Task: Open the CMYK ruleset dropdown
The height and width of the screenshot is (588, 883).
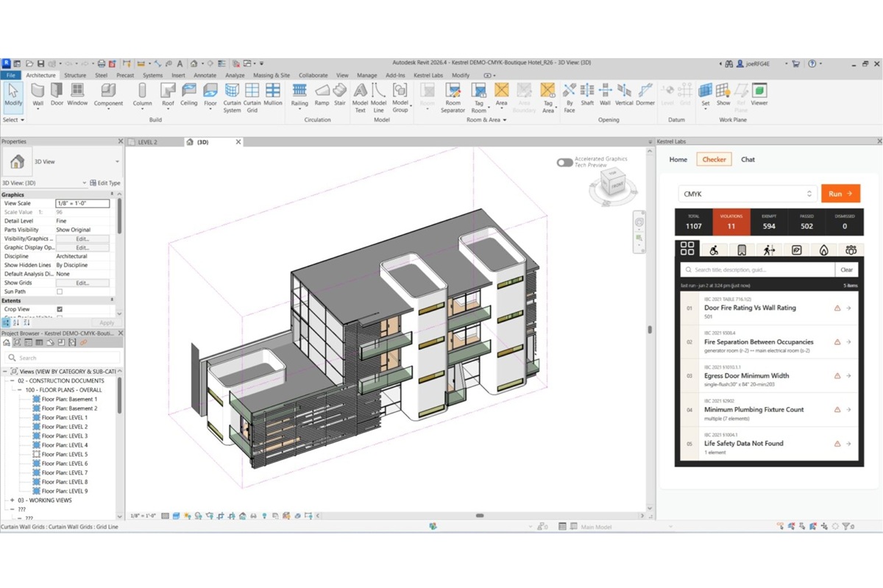Action: pos(747,194)
